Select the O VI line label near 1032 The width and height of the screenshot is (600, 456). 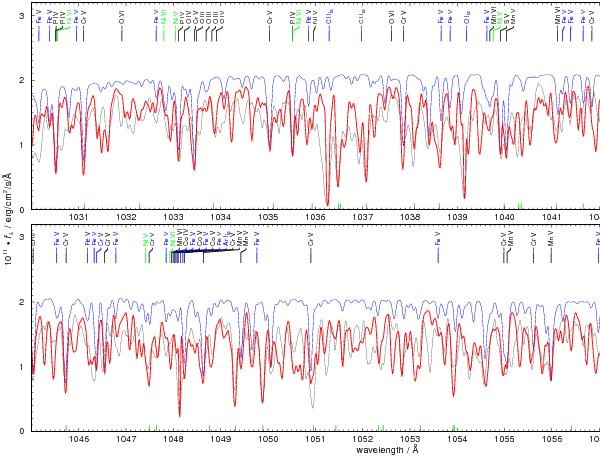122,17
